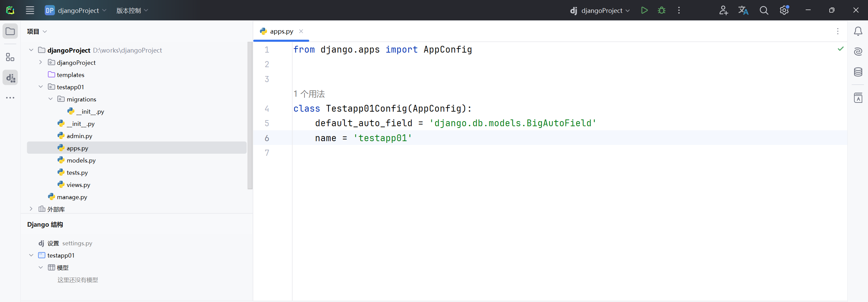Click the 'django.db.models.BigAutoField' string
The image size is (868, 302).
tap(512, 123)
